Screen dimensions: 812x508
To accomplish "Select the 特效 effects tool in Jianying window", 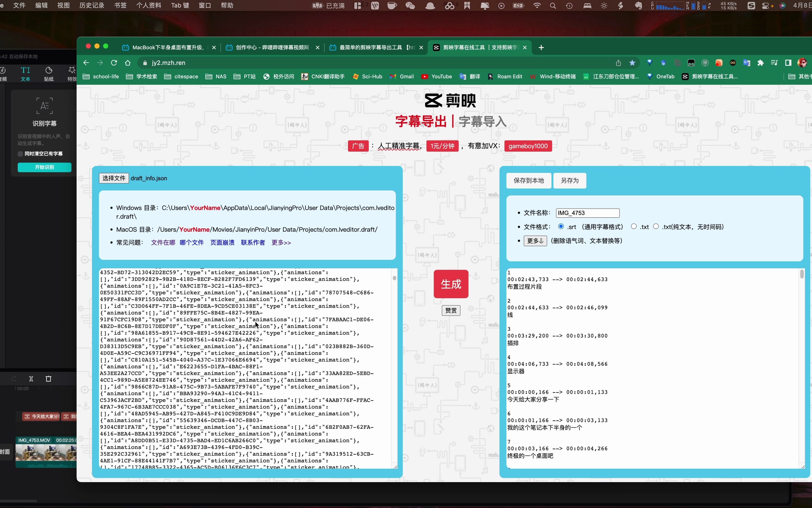I will pyautogui.click(x=72, y=74).
